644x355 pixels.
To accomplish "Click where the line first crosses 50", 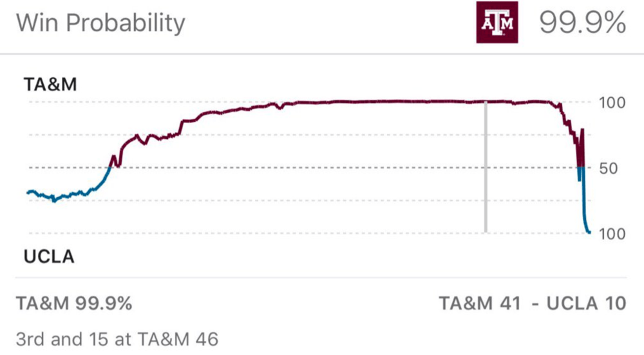I will [110, 167].
